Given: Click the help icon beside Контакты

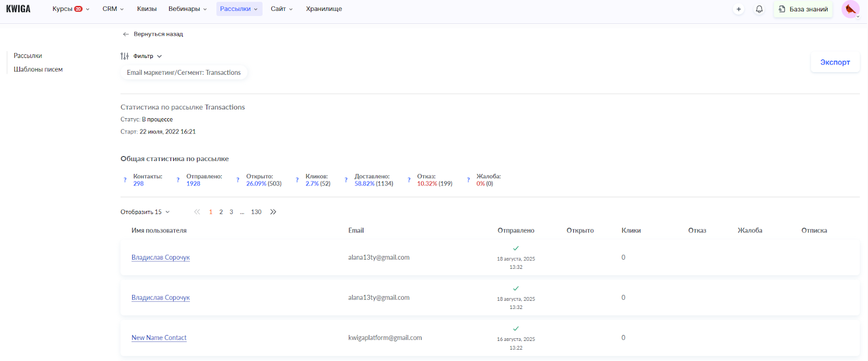Looking at the screenshot, I should pos(125,180).
